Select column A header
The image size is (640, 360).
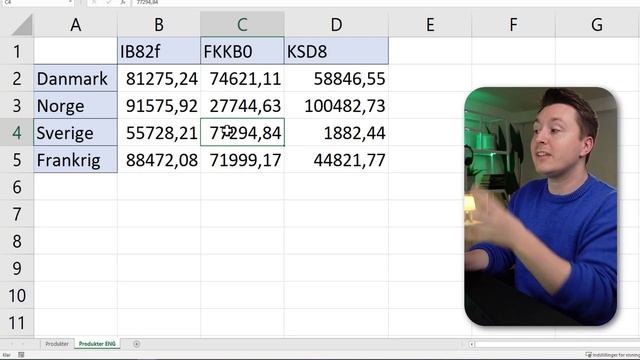tap(76, 25)
